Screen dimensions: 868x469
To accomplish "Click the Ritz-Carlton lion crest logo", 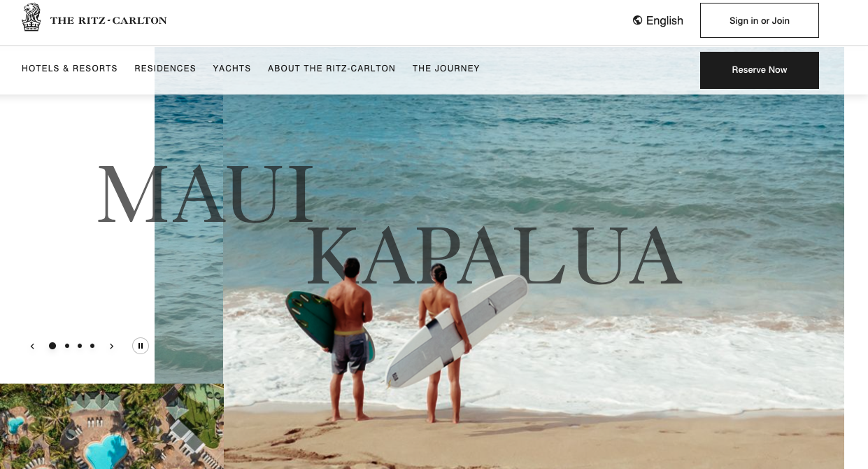I will point(31,17).
